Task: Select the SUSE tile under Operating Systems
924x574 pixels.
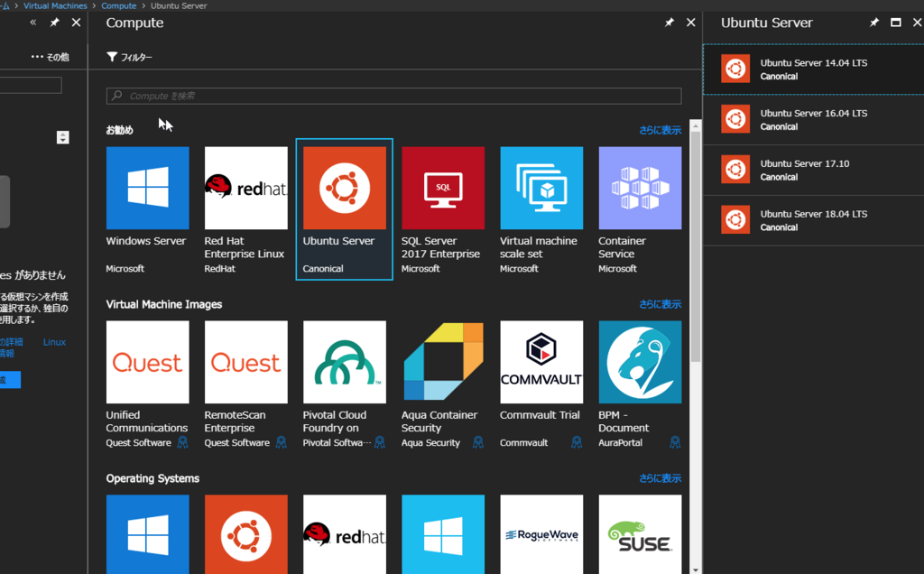Action: click(x=640, y=534)
